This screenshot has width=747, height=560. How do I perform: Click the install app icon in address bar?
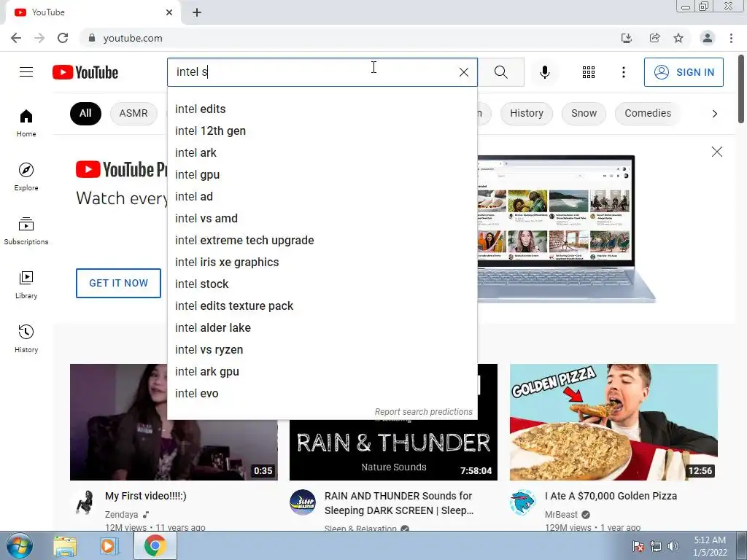[627, 38]
